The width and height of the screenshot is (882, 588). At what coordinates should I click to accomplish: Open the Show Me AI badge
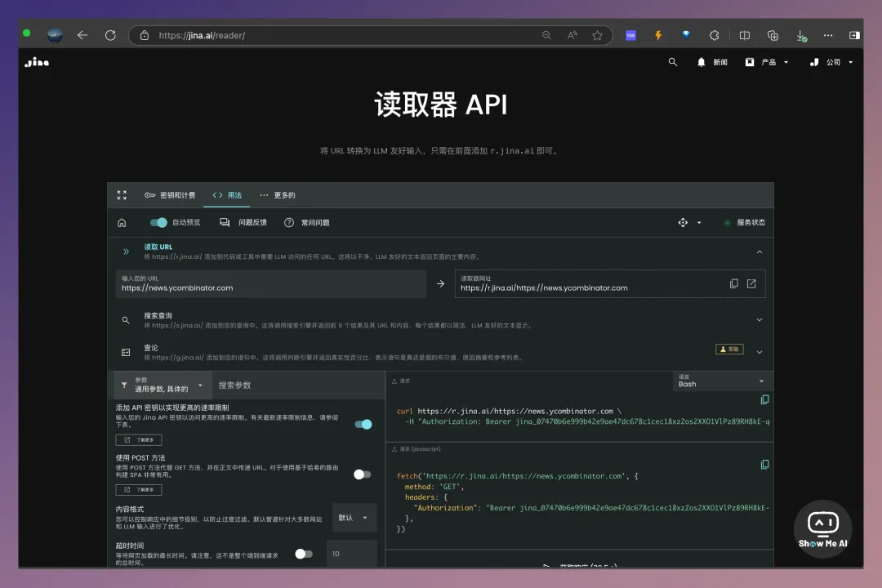point(822,529)
